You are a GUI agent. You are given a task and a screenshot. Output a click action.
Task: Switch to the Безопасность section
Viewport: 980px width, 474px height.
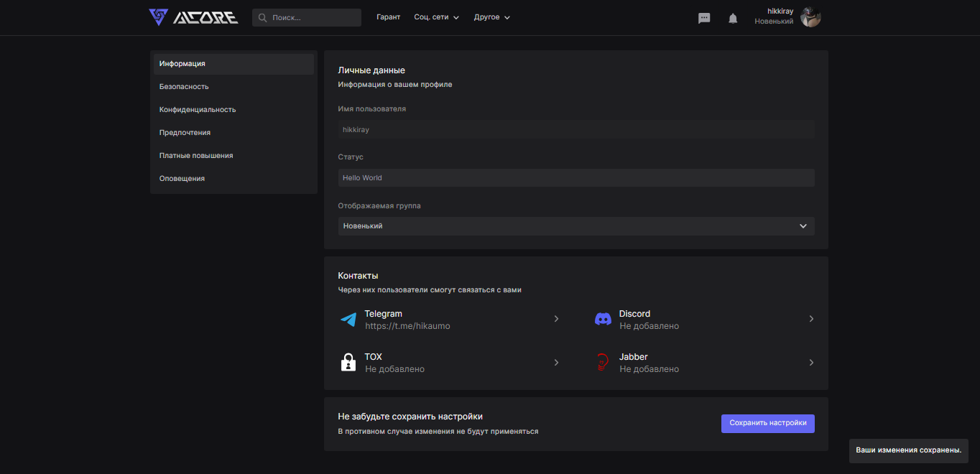tap(184, 87)
